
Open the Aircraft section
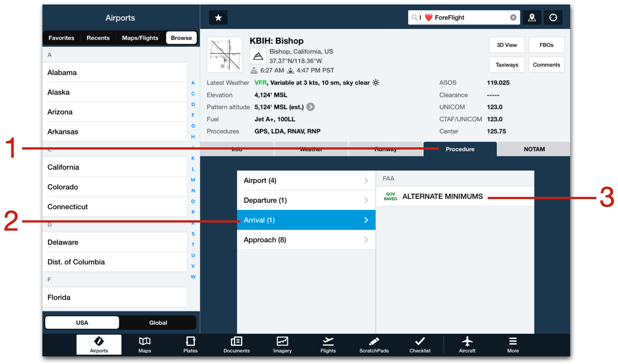467,345
